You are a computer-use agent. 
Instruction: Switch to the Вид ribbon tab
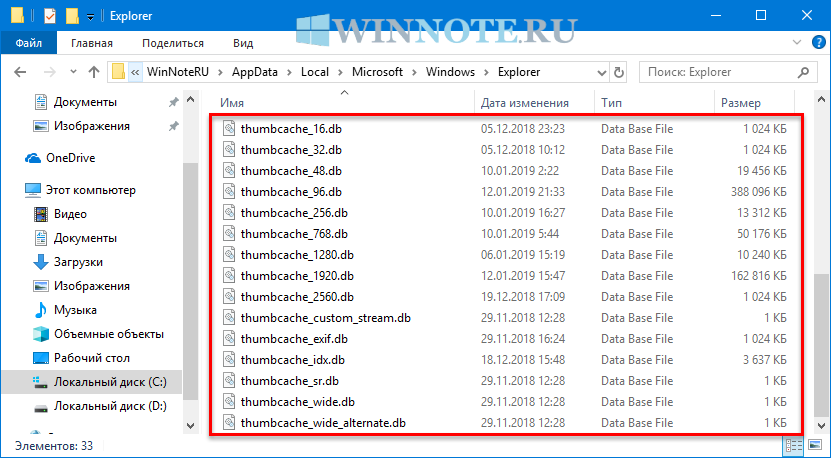[243, 43]
